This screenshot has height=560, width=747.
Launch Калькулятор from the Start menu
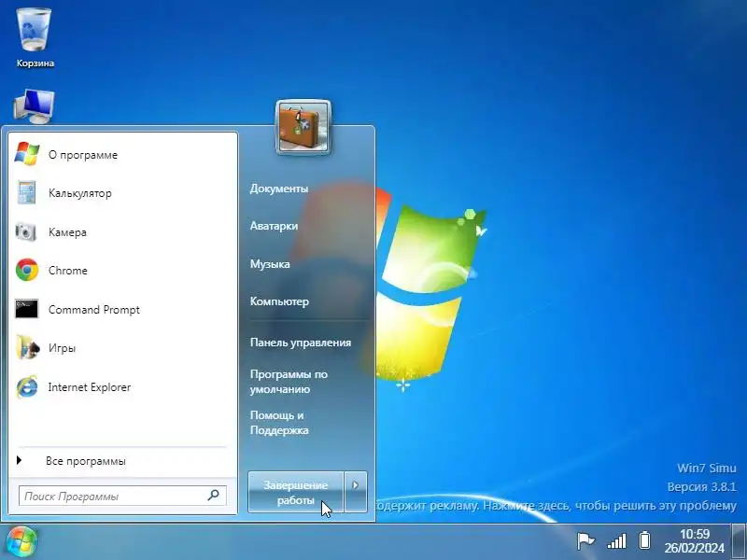click(122, 193)
